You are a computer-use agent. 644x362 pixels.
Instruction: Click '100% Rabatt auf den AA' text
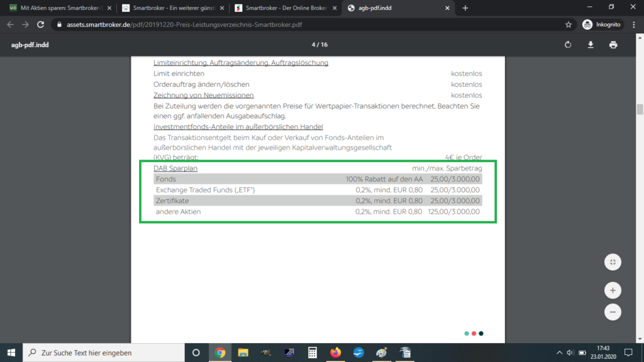coord(384,179)
